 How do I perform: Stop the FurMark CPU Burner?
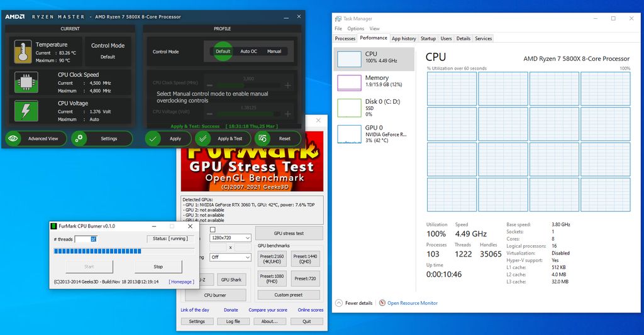click(x=158, y=266)
